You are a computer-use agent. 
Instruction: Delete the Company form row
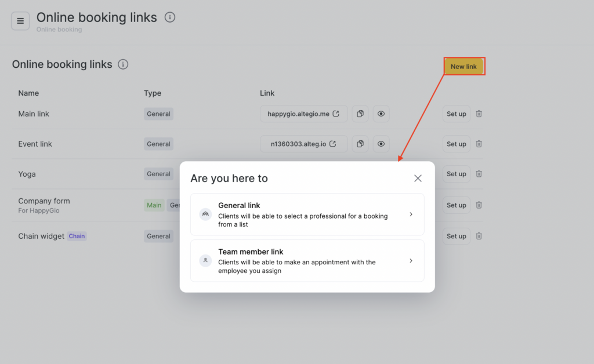pos(479,205)
